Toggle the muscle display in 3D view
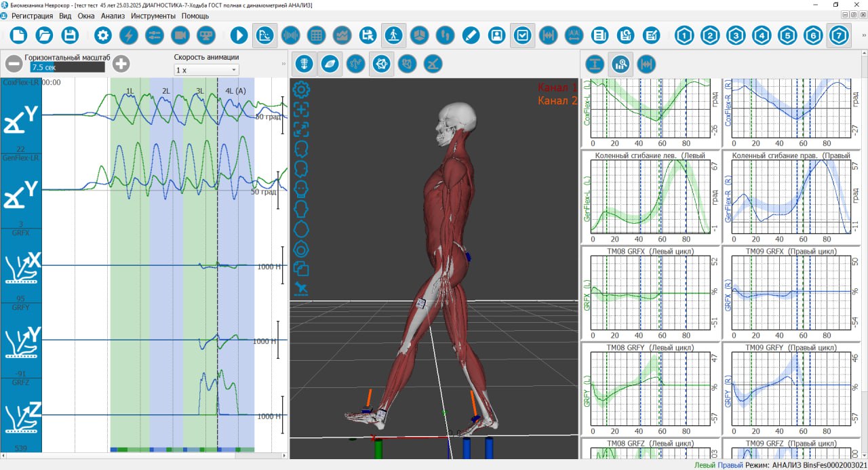This screenshot has width=868, height=470. click(330, 64)
